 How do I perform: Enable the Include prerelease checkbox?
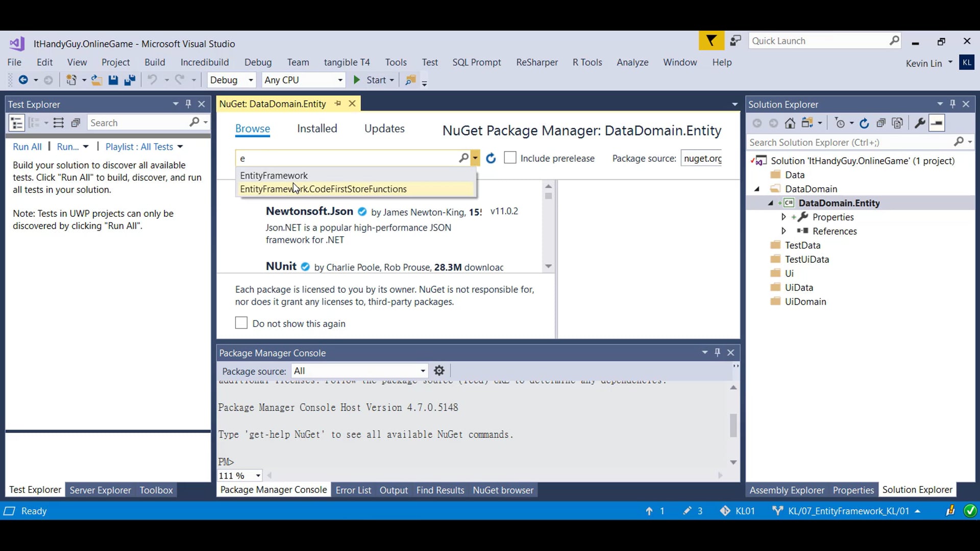pyautogui.click(x=510, y=158)
